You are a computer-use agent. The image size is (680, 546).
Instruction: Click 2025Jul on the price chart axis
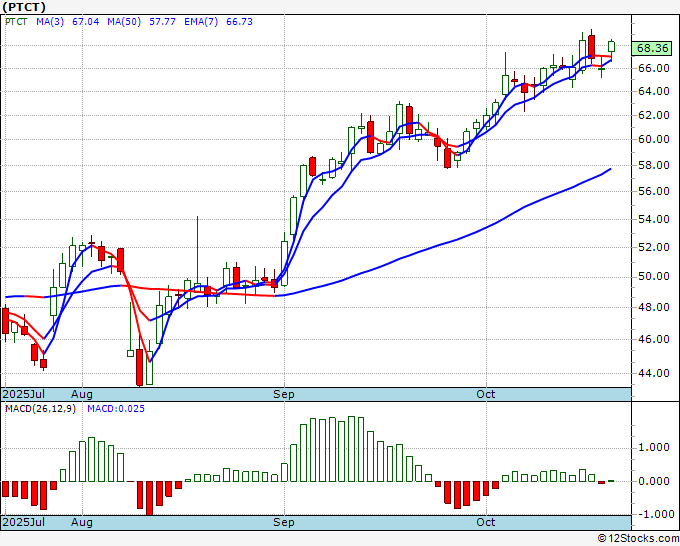(x=23, y=394)
